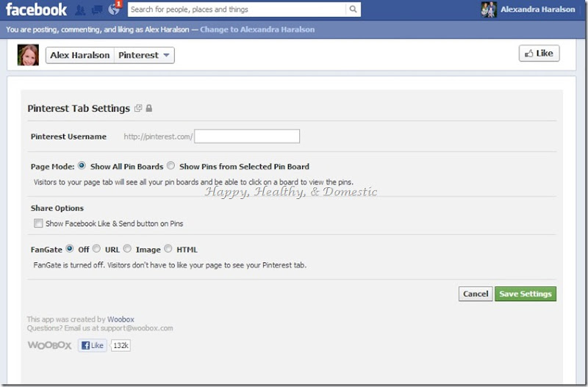Click support@woobox.com email text
Image resolution: width=588 pixels, height=387 pixels.
(137, 328)
